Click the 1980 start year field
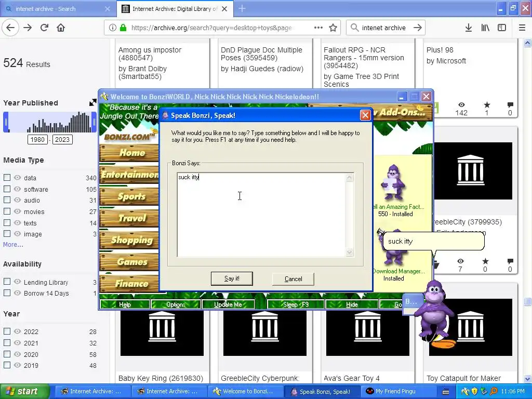Viewport: 532px width, 399px height. (37, 139)
